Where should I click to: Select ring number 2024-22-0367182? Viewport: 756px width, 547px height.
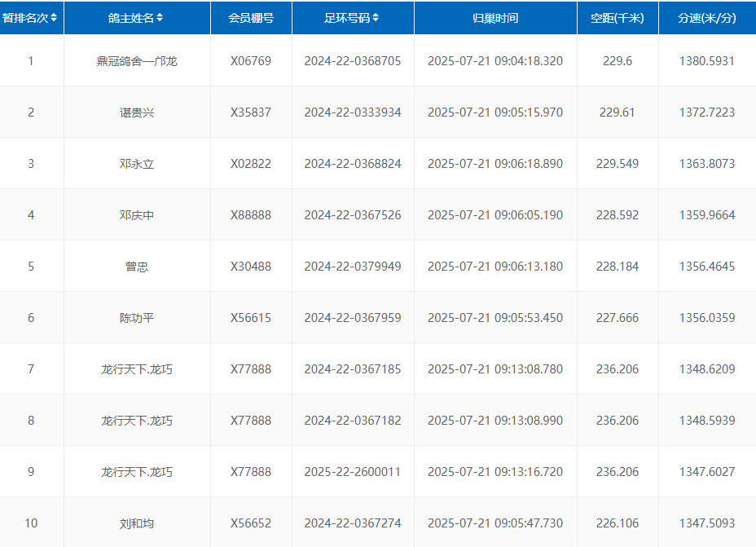click(352, 421)
